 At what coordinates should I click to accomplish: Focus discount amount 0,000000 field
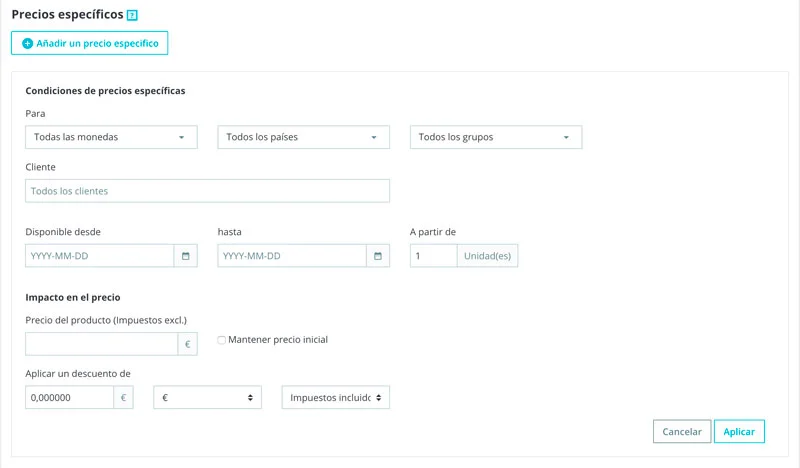pyautogui.click(x=69, y=398)
